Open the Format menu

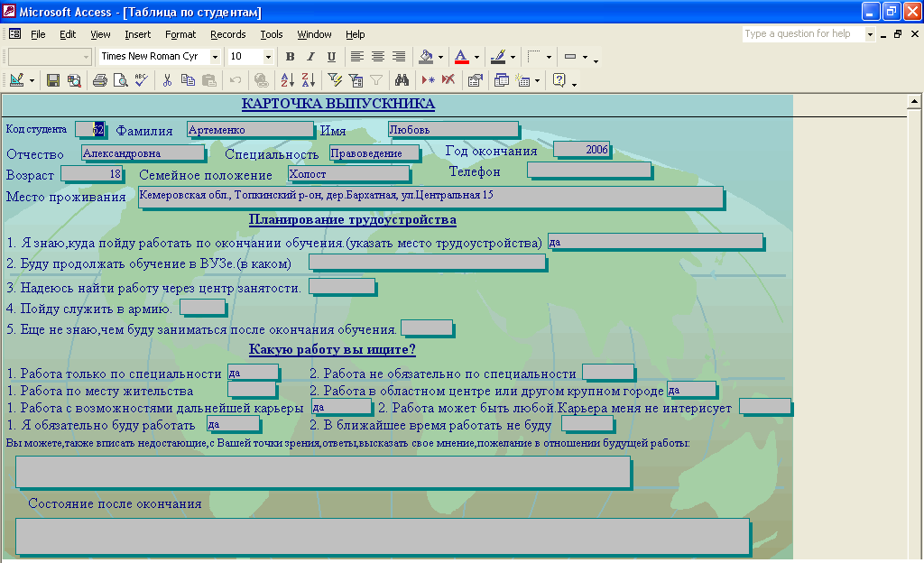180,34
